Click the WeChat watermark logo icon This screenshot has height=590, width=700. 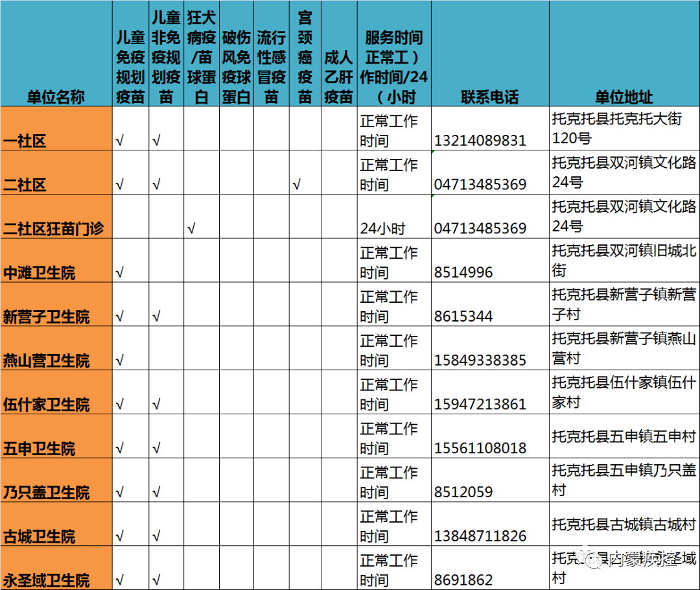pyautogui.click(x=594, y=560)
